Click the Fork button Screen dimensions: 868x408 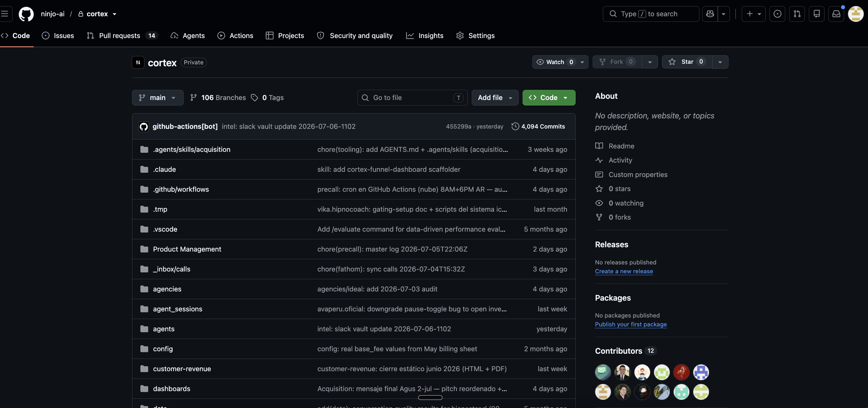point(617,62)
